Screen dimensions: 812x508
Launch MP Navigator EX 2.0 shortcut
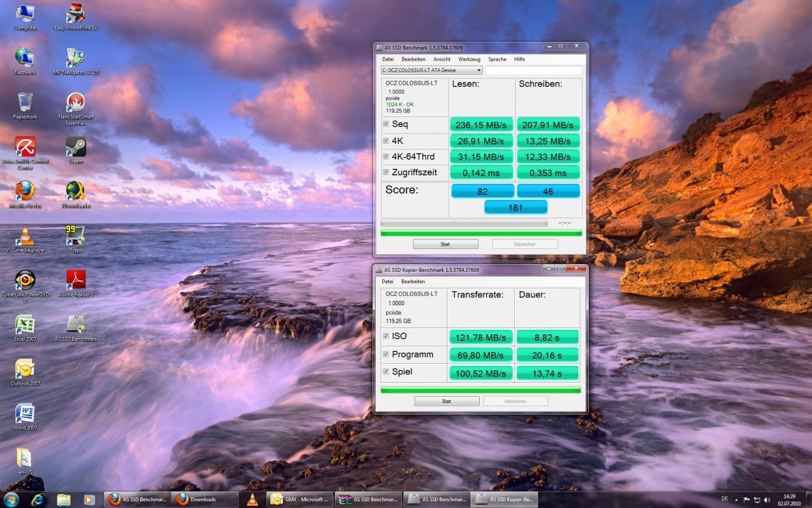coord(76,62)
